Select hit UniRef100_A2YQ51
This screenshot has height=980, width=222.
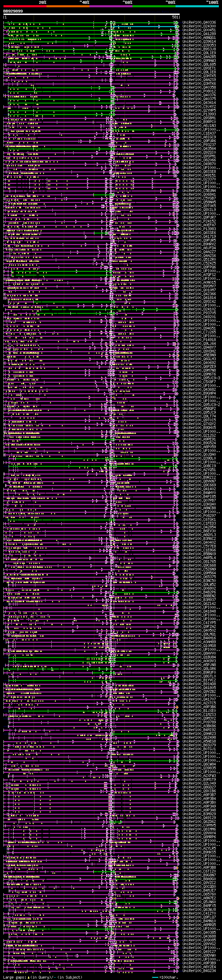click(199, 470)
